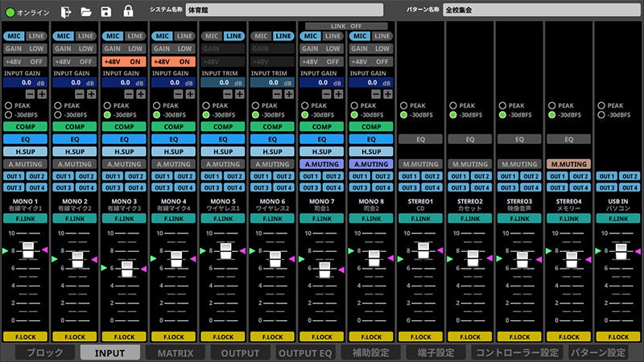Image resolution: width=644 pixels, height=362 pixels.
Task: Switch MONO 5 input to MIC
Action: click(212, 36)
